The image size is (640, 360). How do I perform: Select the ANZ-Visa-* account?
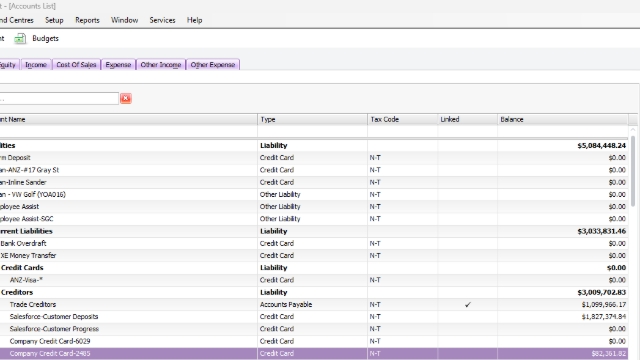313,280
